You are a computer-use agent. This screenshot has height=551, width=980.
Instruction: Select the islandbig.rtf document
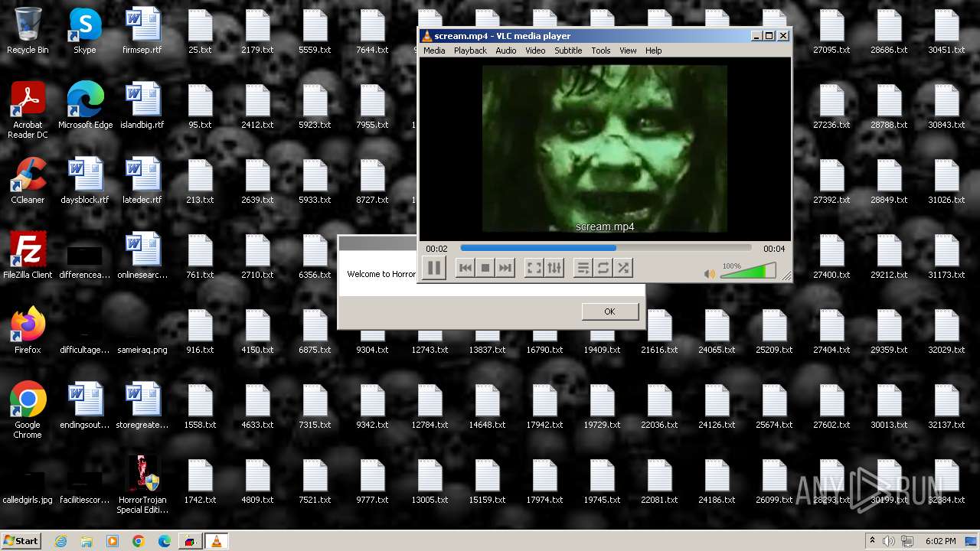coord(142,106)
